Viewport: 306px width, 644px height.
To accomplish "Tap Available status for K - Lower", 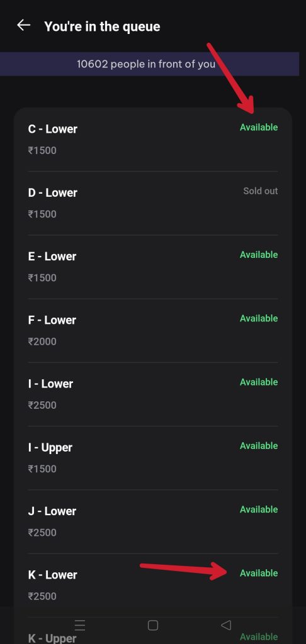I will tap(259, 573).
